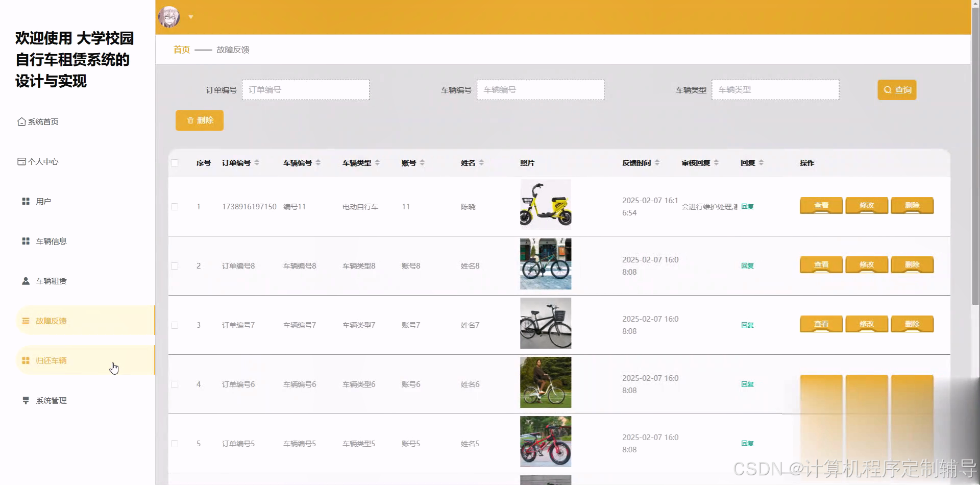The height and width of the screenshot is (485, 980).
Task: Open the avatar dropdown arrow
Action: tap(191, 17)
